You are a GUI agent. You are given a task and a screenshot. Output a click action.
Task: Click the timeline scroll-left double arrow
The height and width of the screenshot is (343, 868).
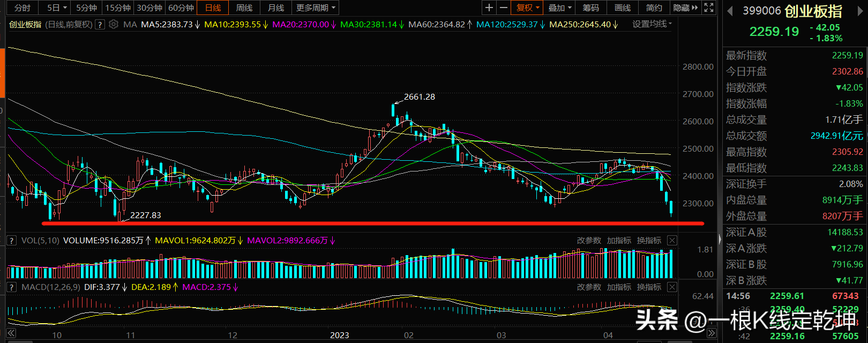pyautogui.click(x=11, y=334)
